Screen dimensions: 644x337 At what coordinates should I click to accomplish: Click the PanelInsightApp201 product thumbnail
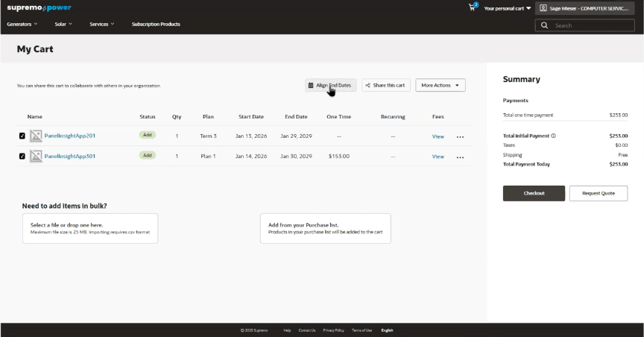(36, 136)
